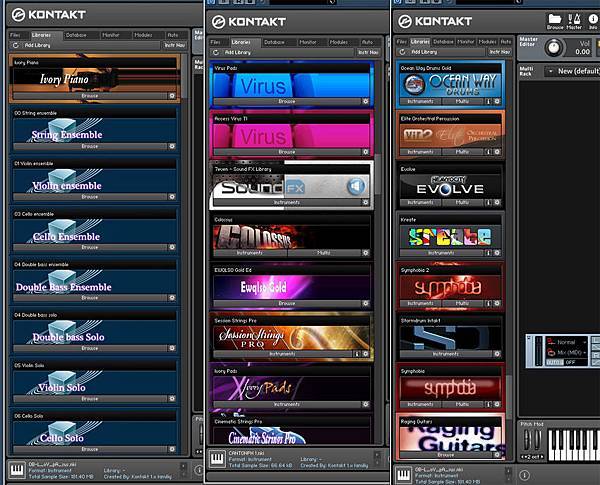Click Session Strings Pro banner thumbnail

pos(292,338)
